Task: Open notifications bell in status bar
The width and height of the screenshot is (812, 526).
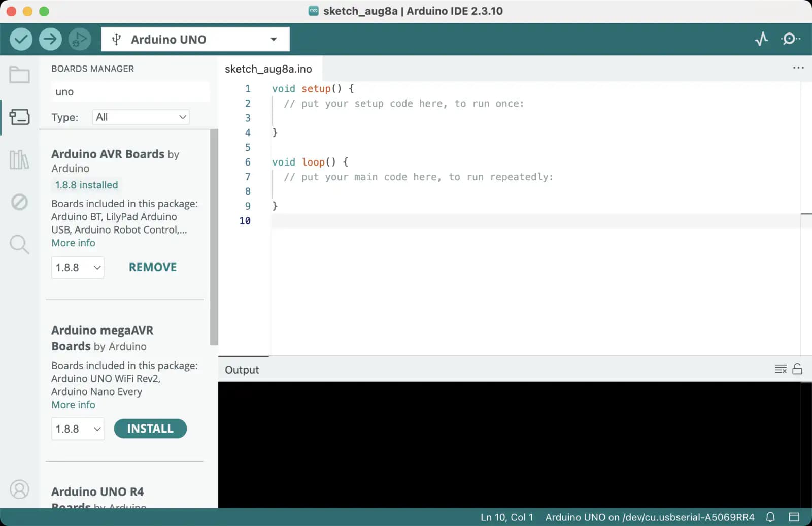Action: click(x=770, y=517)
